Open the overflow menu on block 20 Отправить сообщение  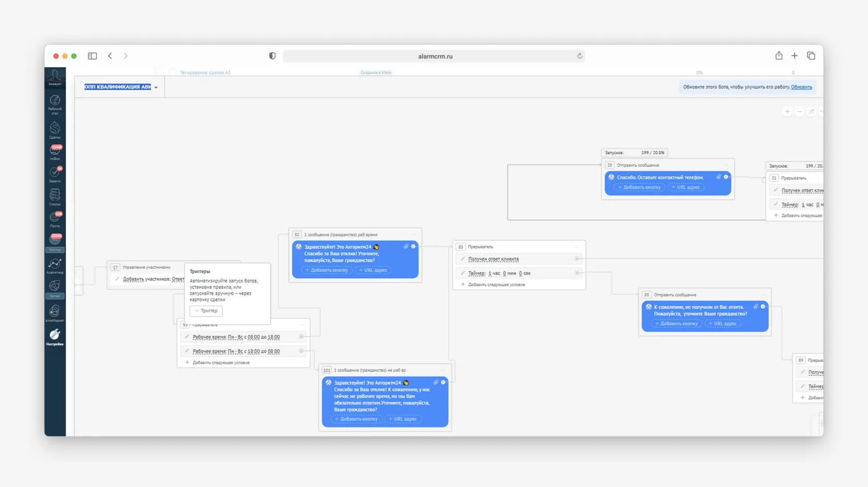click(x=725, y=164)
